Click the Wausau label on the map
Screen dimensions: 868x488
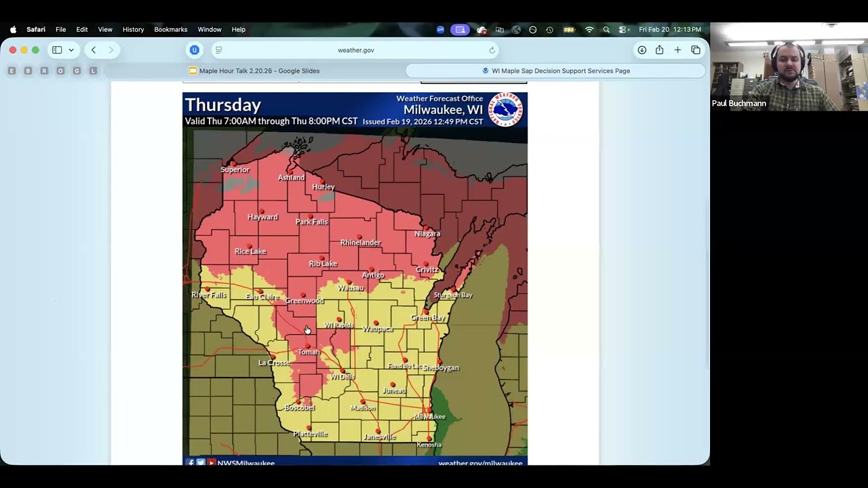[x=351, y=288]
